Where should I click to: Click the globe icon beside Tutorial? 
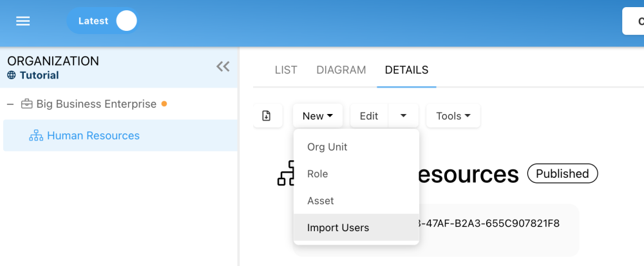point(12,75)
